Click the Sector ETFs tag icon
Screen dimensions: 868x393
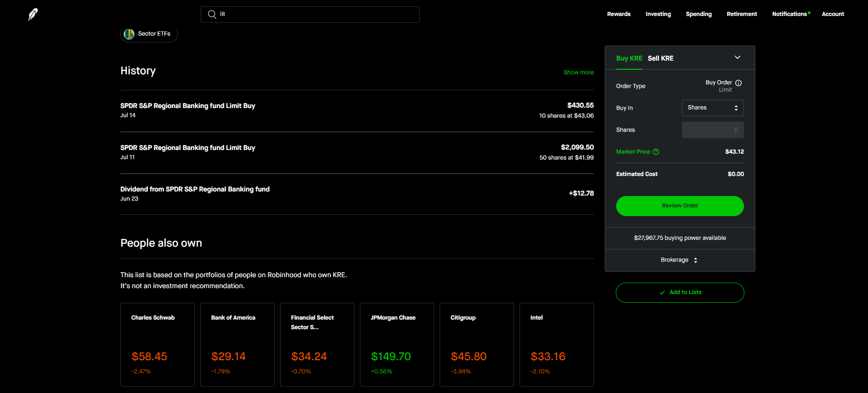point(129,34)
